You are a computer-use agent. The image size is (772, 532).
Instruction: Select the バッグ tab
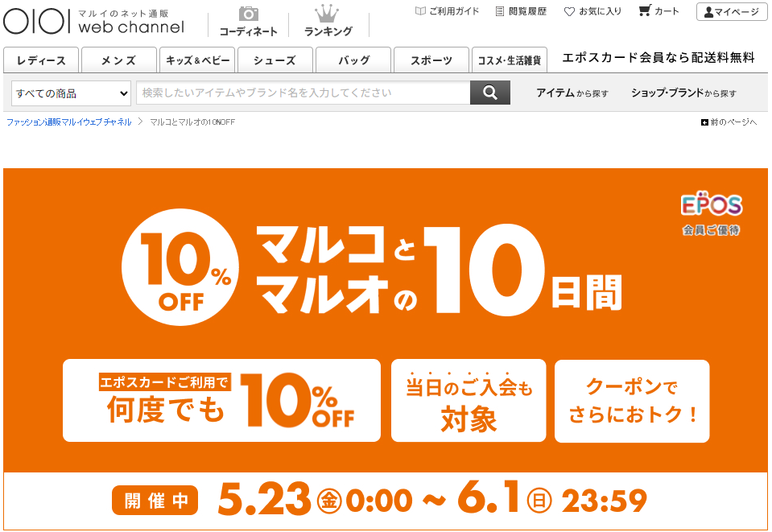click(x=353, y=60)
